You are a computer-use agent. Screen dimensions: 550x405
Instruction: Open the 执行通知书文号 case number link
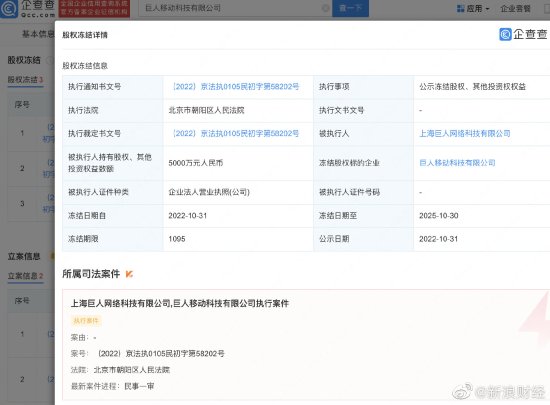(235, 87)
